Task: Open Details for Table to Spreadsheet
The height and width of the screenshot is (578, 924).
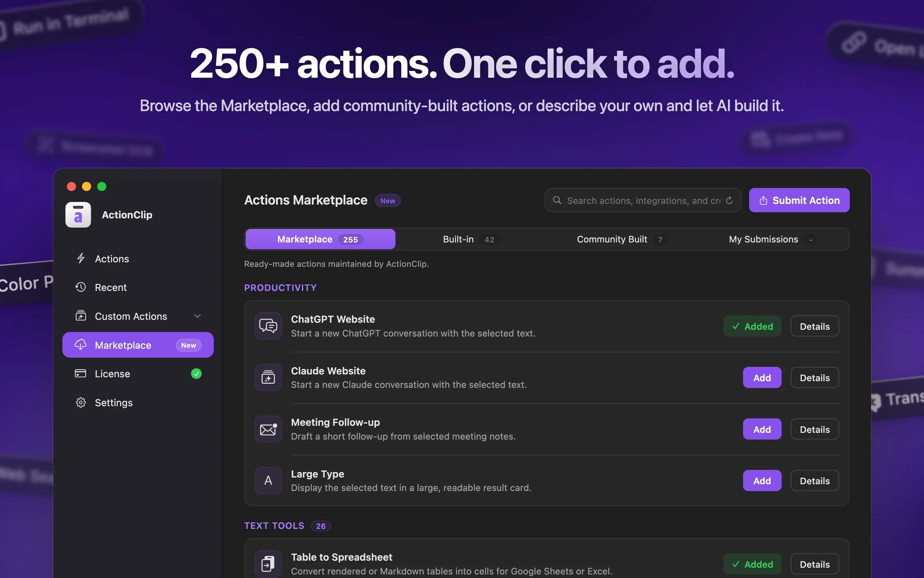Action: pos(815,564)
